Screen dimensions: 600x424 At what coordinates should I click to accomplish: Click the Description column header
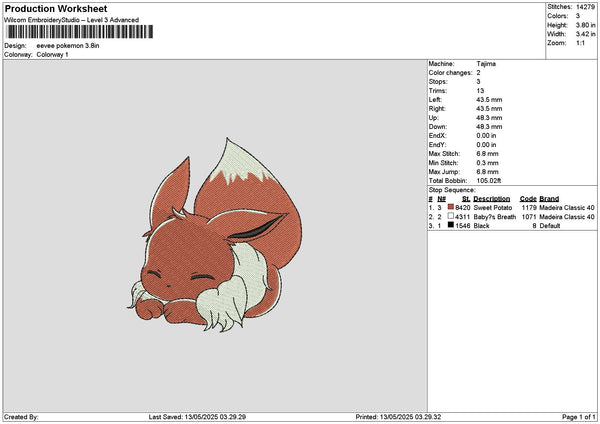pos(492,198)
